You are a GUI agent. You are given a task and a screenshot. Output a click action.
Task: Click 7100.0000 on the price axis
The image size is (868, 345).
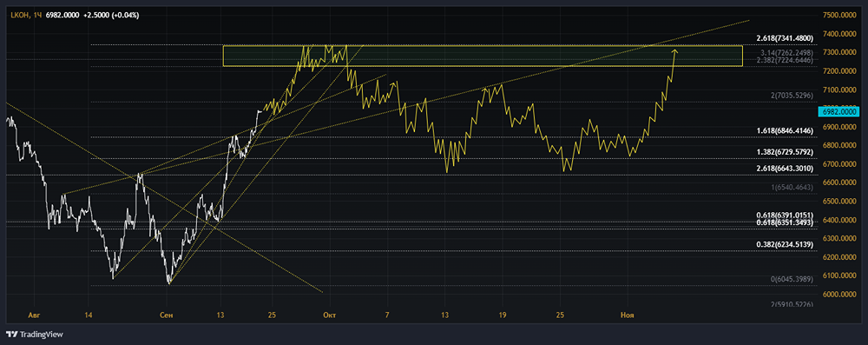840,90
